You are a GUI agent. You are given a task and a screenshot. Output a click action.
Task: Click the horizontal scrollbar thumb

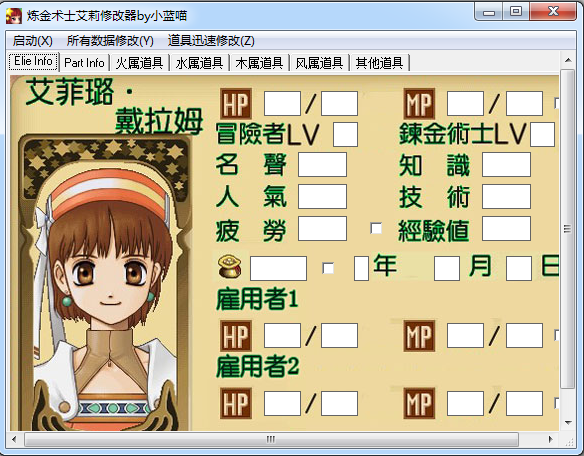pos(271,439)
